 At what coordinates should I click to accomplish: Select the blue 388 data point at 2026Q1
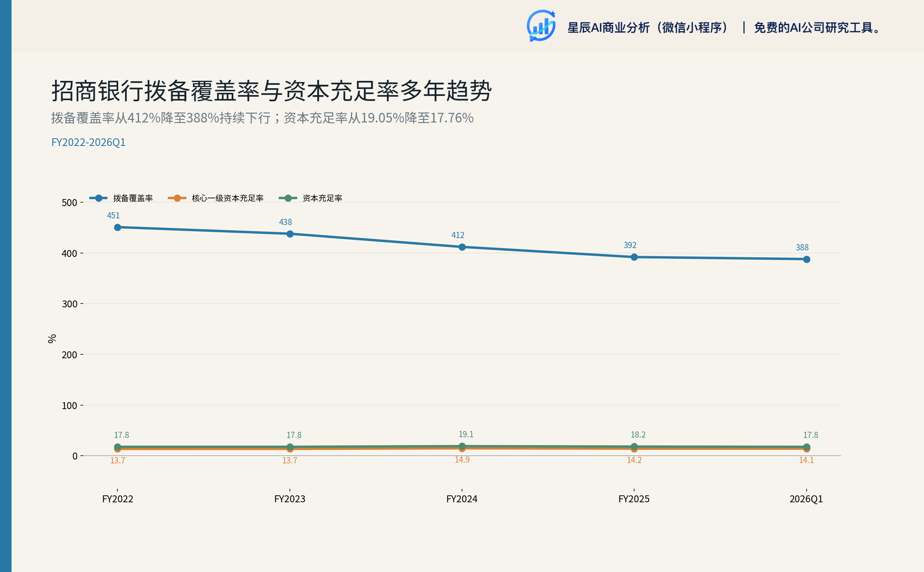807,259
